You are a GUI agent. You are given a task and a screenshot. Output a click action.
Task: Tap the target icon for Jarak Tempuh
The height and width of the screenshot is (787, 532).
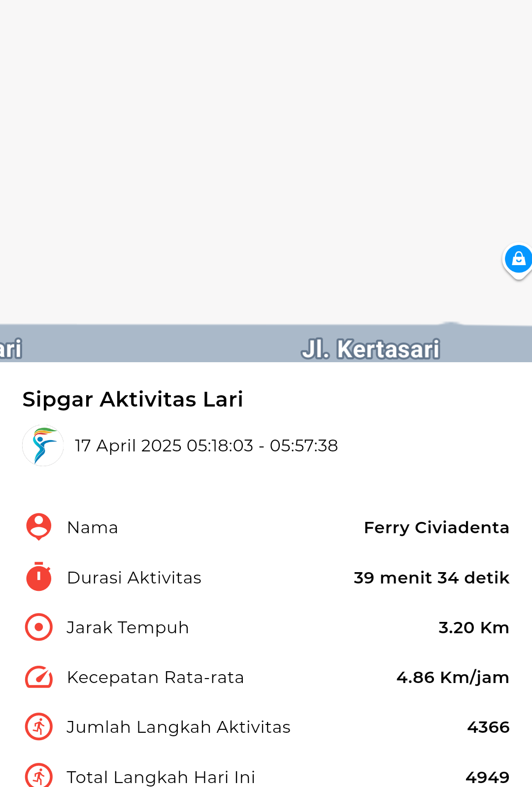click(x=38, y=627)
